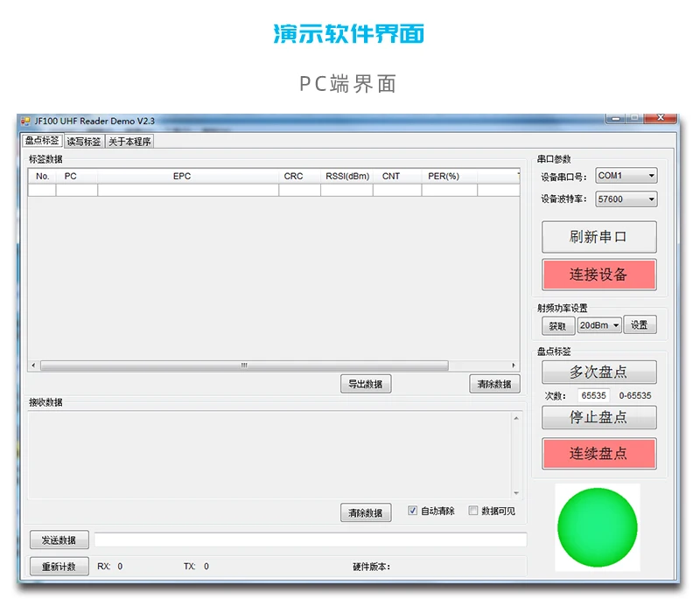
Task: Click the CNT column header
Action: pos(397,176)
